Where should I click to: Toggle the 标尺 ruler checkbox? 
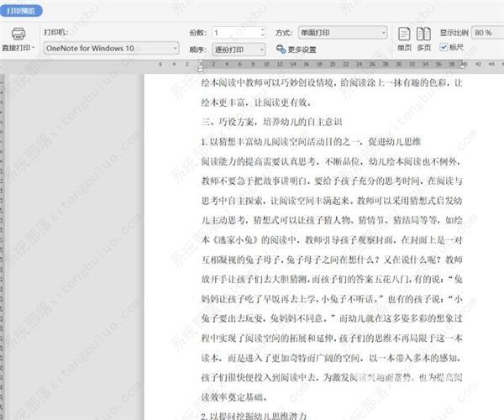pos(444,48)
